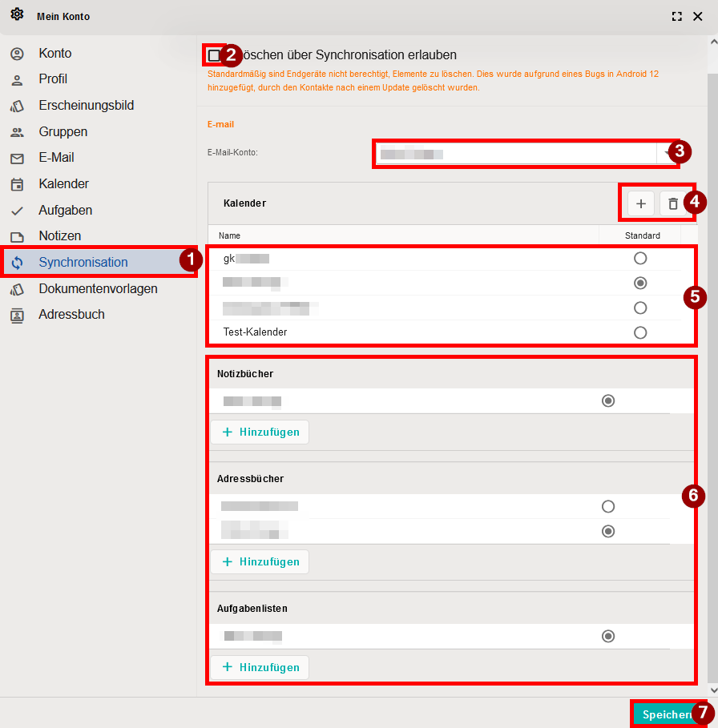Toggle fullscreen with the expand icon
This screenshot has height=728, width=718.
(676, 16)
